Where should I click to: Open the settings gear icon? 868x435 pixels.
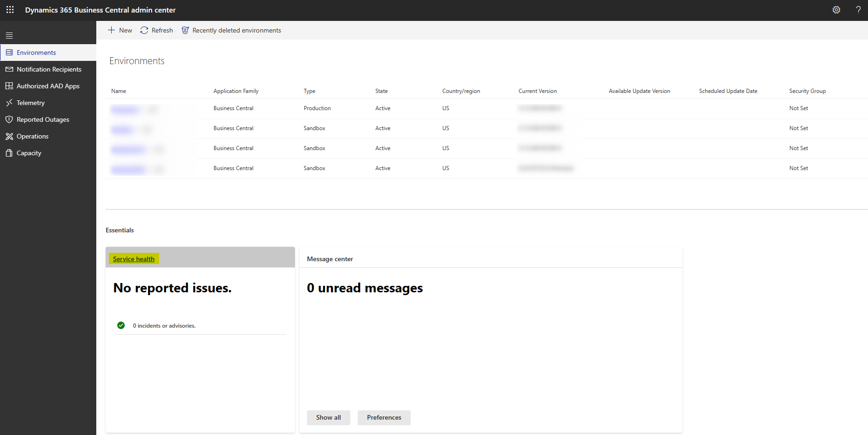(x=836, y=10)
